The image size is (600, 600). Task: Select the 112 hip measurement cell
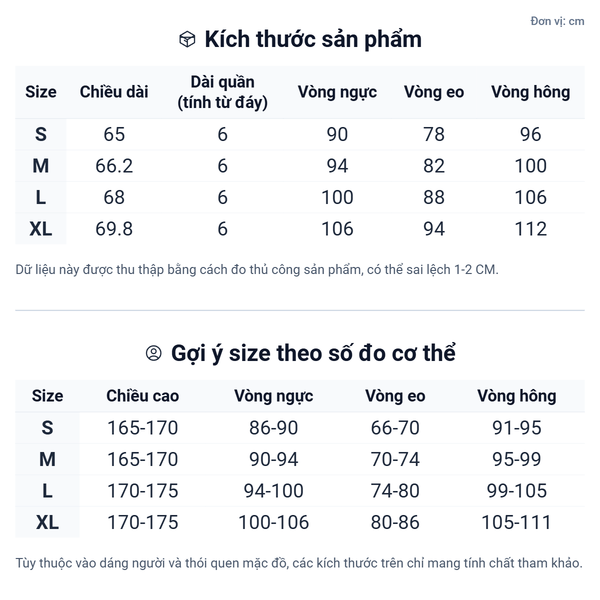click(530, 229)
